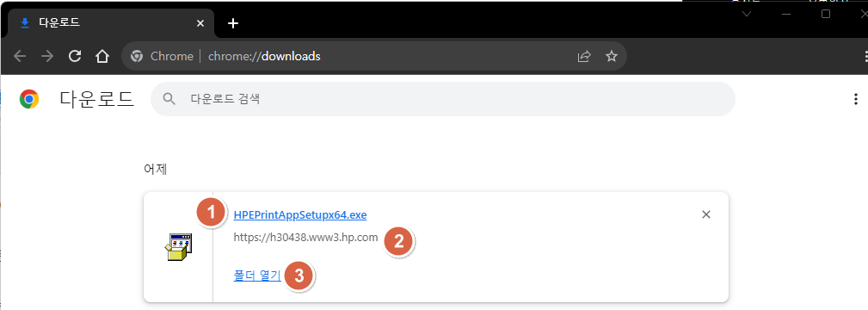Go forward using the browser forward arrow
Viewport: 868px width, 310px height.
tap(47, 56)
